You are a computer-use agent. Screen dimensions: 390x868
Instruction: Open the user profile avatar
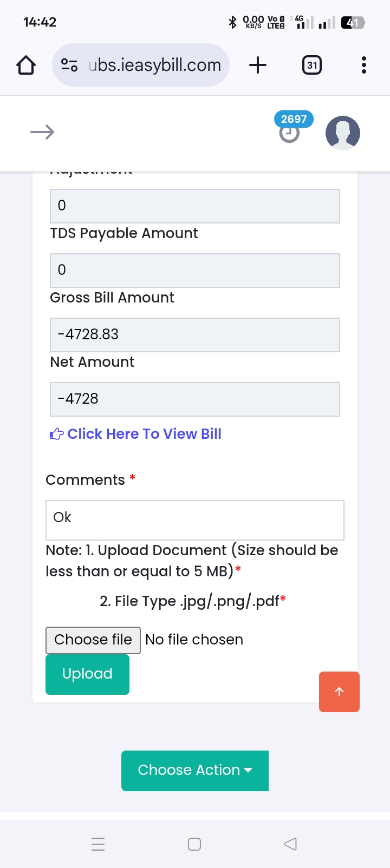point(342,133)
